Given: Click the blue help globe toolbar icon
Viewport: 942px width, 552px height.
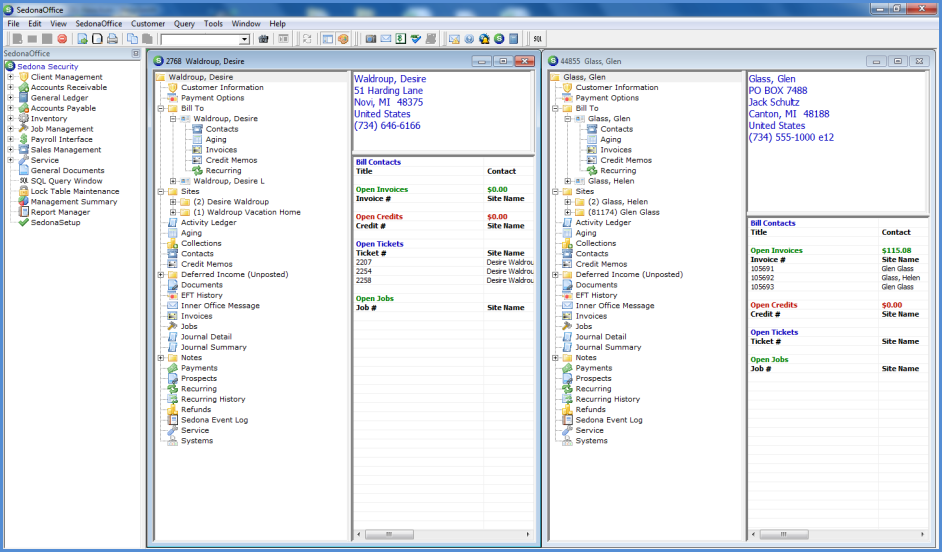Looking at the screenshot, I should tap(469, 39).
